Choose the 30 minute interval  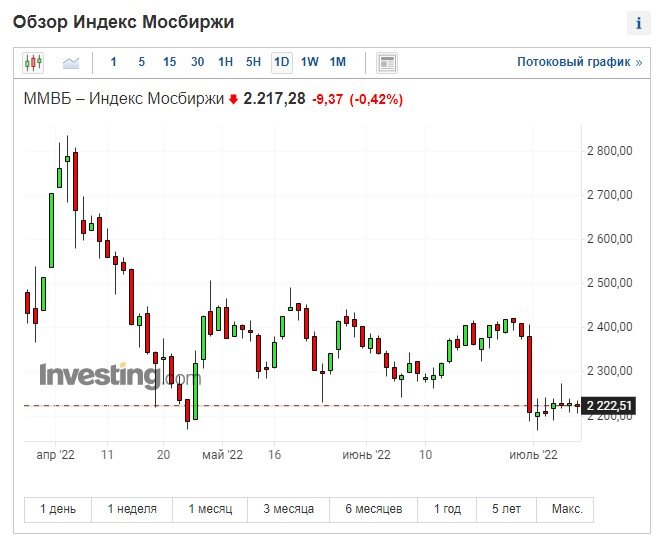(x=198, y=62)
